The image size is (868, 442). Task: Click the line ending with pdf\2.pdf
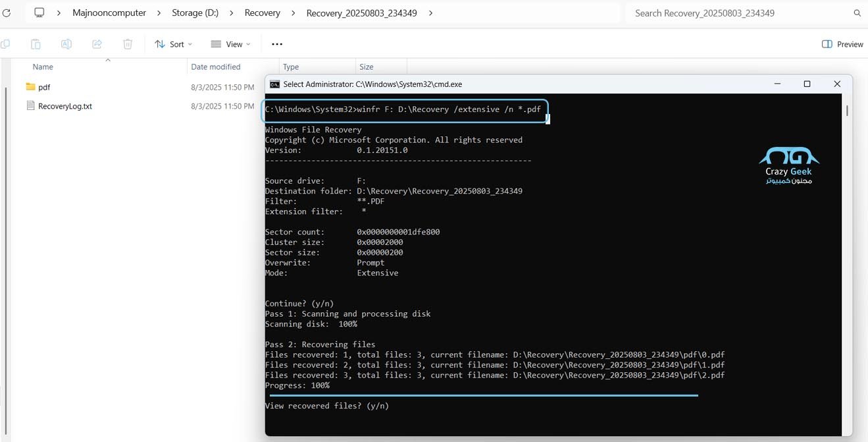pos(495,375)
